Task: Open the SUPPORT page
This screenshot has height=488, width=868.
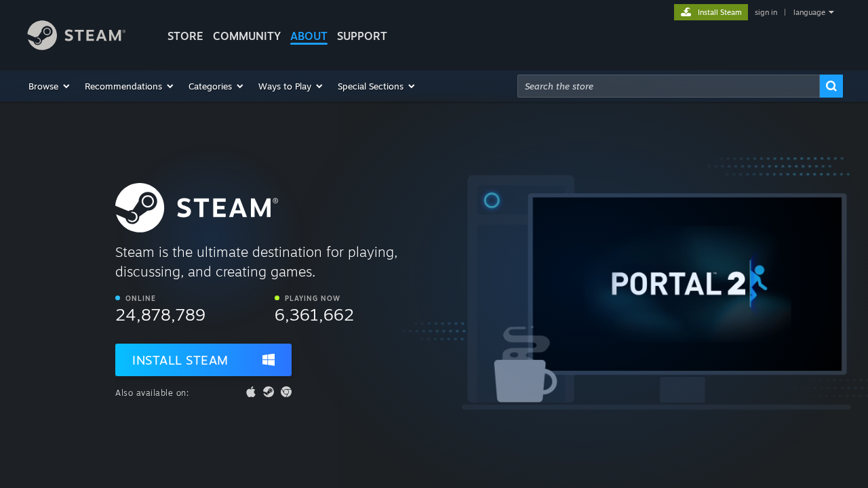Action: 362,36
